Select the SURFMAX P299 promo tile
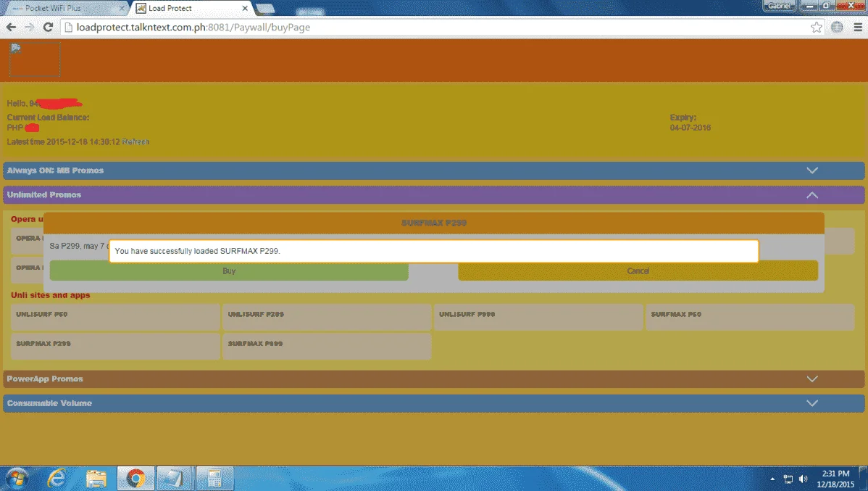The image size is (868, 491). pyautogui.click(x=115, y=347)
